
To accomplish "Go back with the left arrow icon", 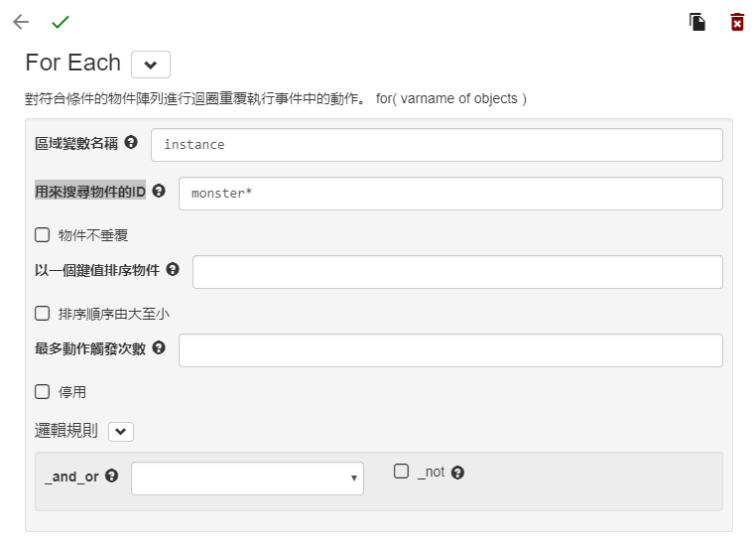I will [21, 22].
